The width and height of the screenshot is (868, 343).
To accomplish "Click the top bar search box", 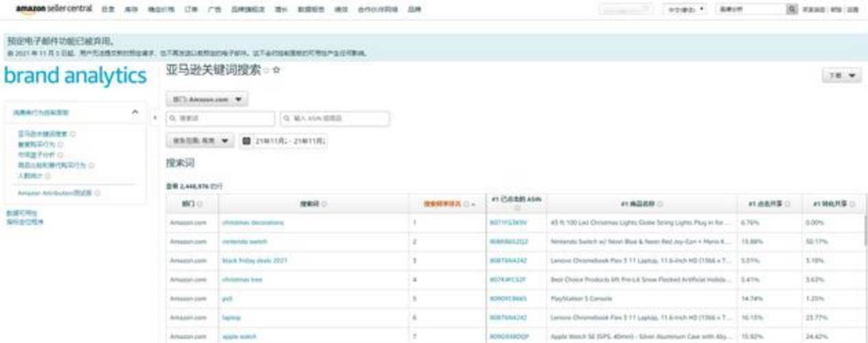I will tap(751, 10).
